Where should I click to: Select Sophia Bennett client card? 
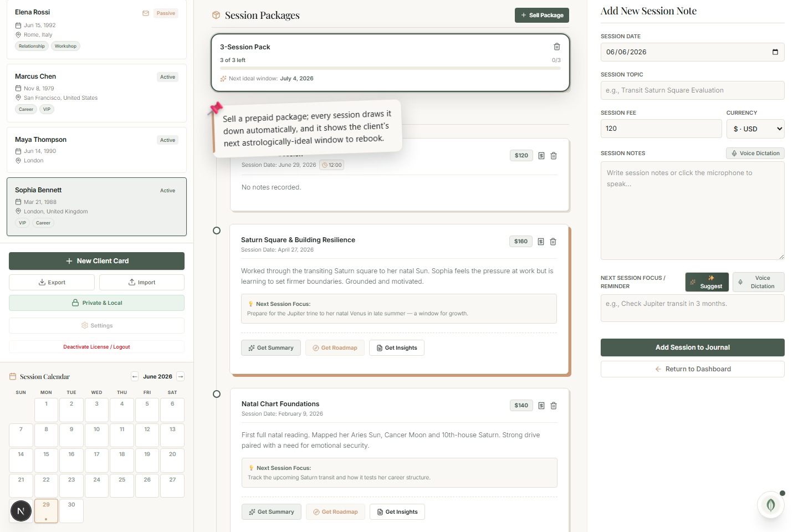pyautogui.click(x=96, y=207)
